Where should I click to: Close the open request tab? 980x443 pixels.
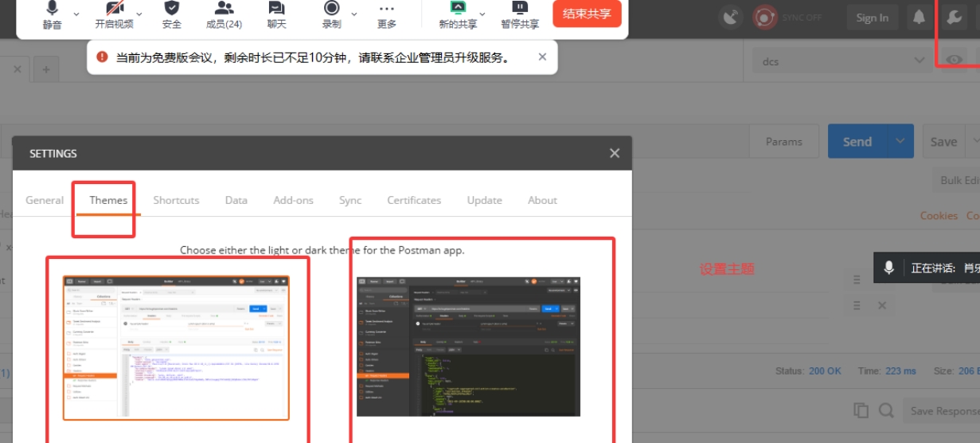click(x=18, y=69)
